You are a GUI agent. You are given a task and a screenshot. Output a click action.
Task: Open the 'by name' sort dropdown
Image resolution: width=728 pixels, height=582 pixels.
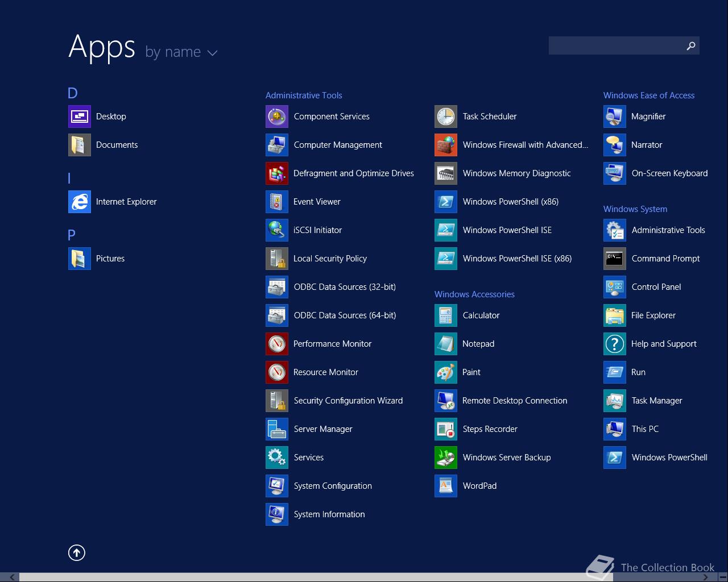click(181, 52)
